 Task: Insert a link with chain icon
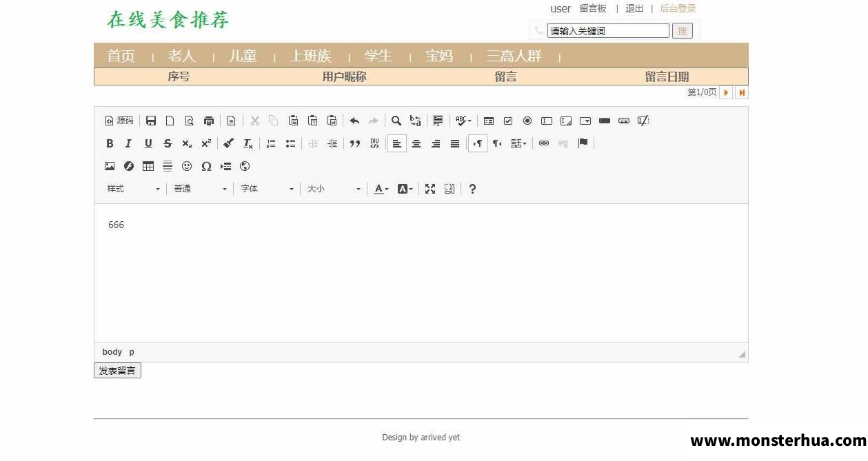click(544, 143)
